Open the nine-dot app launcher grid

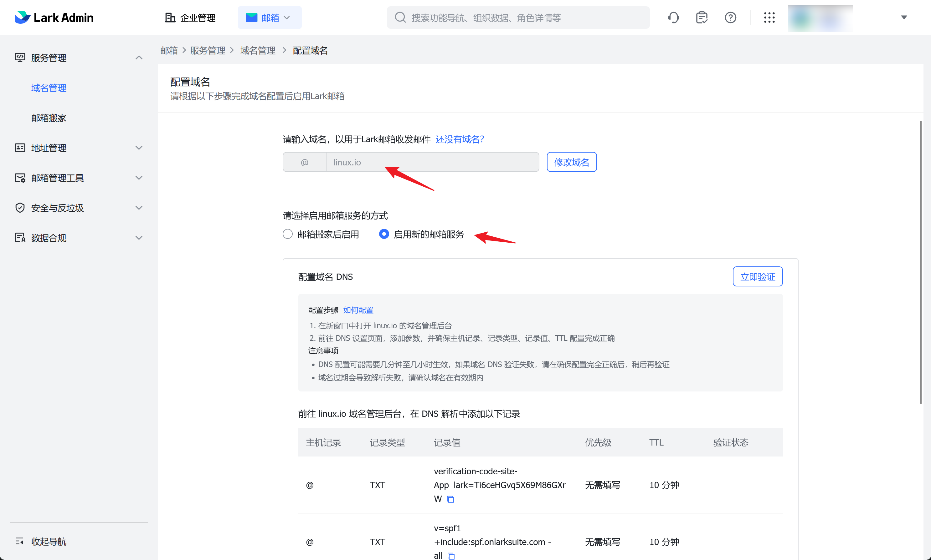pyautogui.click(x=769, y=18)
